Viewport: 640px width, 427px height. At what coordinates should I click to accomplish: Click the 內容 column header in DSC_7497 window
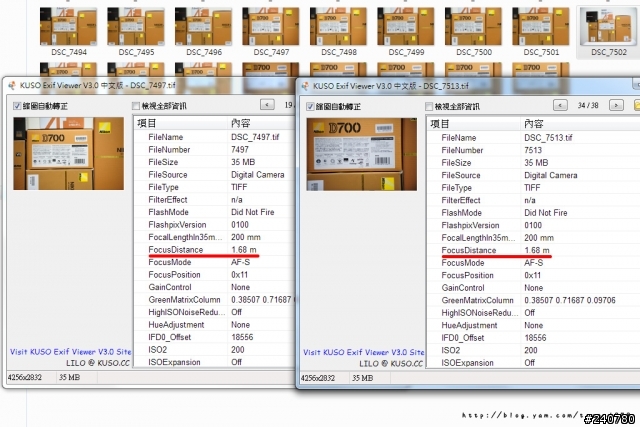tap(261, 123)
